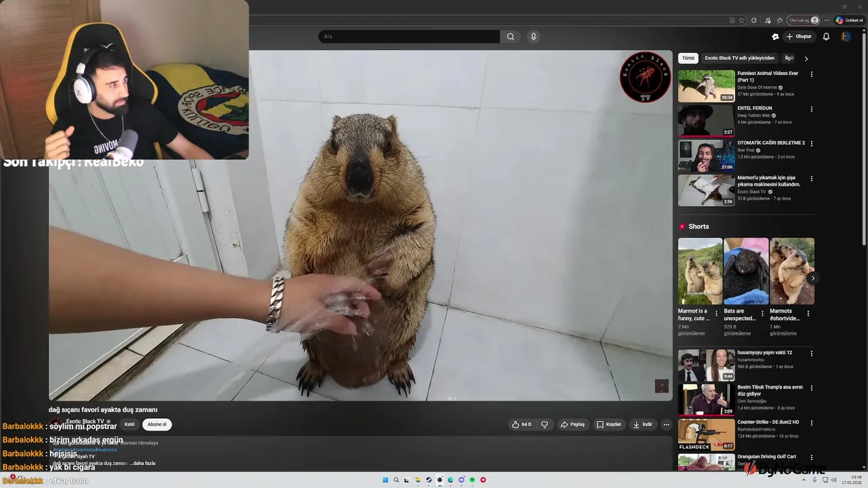868x488 pixels.
Task: Click the browser media control music icon
Action: point(768,20)
